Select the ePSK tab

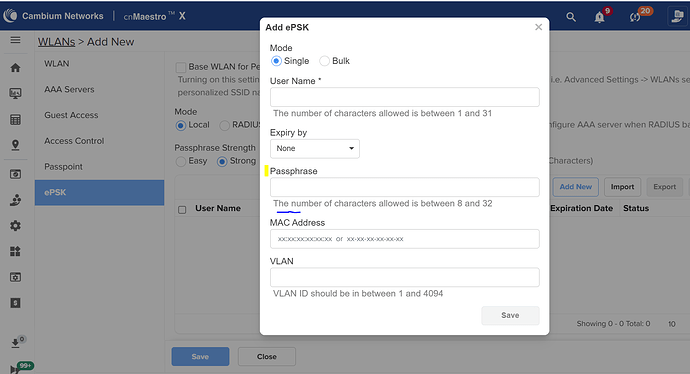tap(99, 192)
